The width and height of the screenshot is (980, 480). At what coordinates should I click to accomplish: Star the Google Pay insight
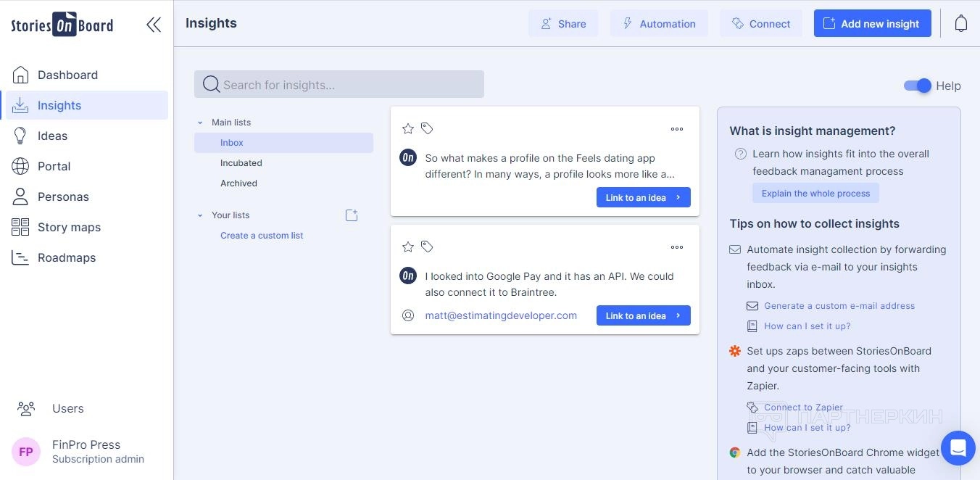(x=408, y=247)
